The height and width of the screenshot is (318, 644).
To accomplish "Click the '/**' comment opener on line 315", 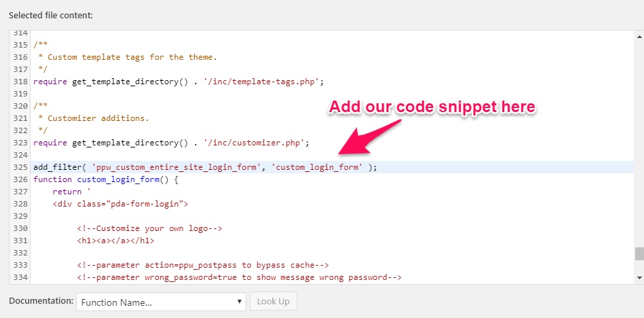I will tap(41, 45).
